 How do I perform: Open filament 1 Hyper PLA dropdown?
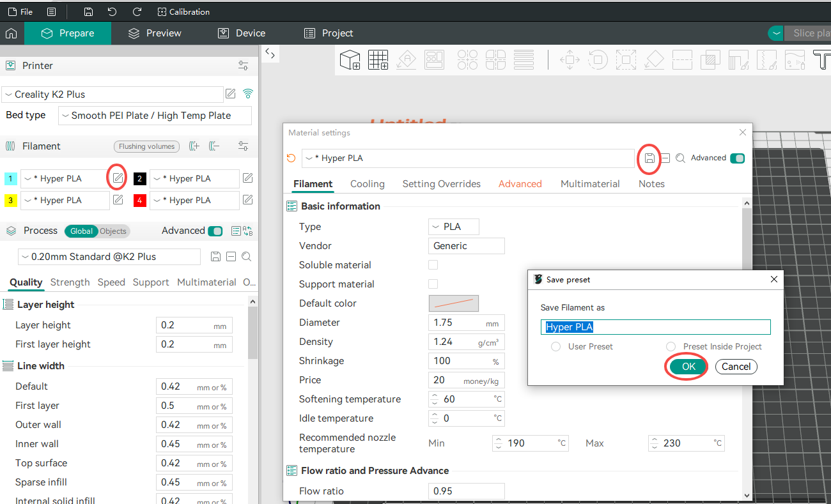coord(65,179)
